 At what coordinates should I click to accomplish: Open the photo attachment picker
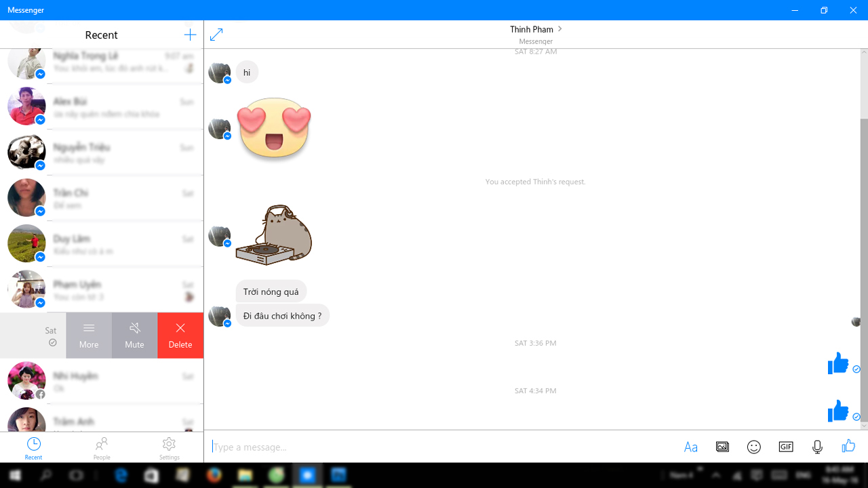(x=722, y=447)
